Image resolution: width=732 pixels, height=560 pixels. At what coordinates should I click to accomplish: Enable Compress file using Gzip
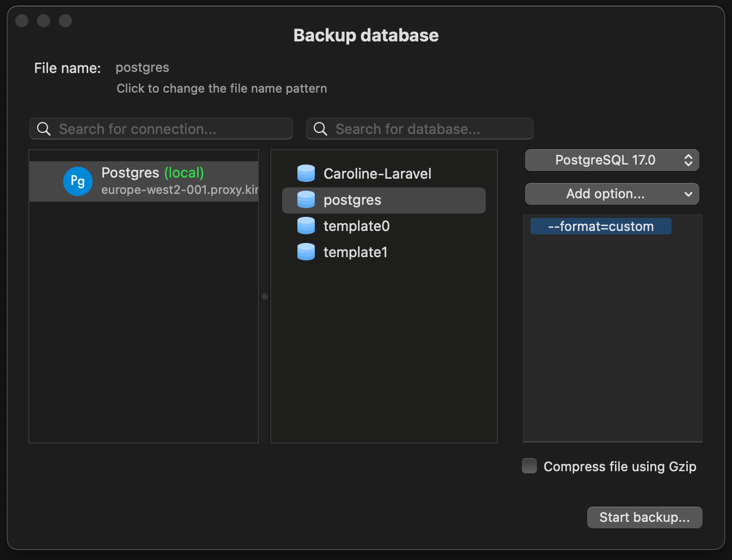[529, 466]
